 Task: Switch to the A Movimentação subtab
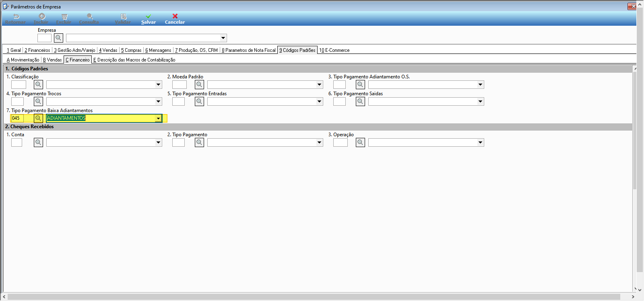tap(23, 60)
